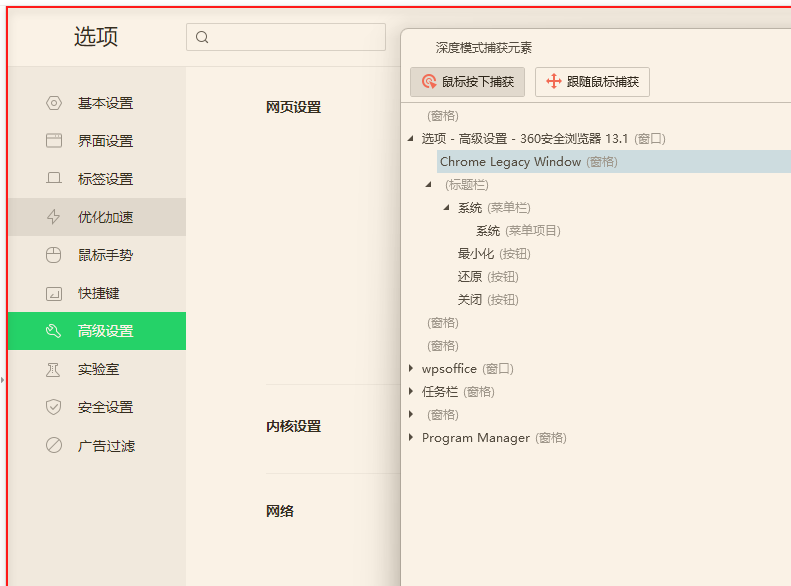
Task: Expand unnamed (窗格) node above Program Manager
Action: coord(411,415)
